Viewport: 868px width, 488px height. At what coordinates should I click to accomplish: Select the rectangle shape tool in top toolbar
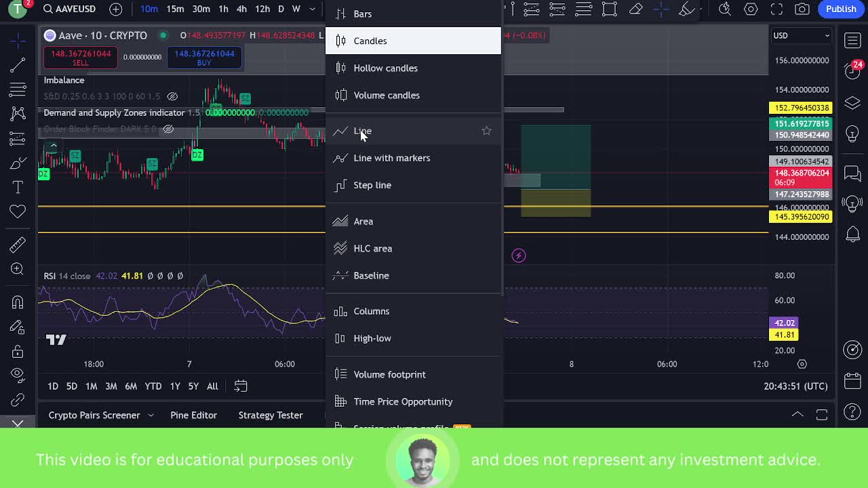pyautogui.click(x=610, y=9)
